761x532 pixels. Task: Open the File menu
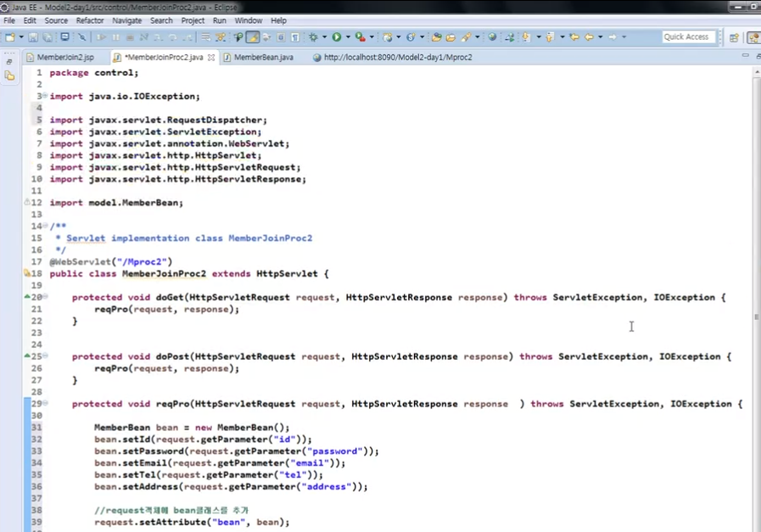(9, 20)
